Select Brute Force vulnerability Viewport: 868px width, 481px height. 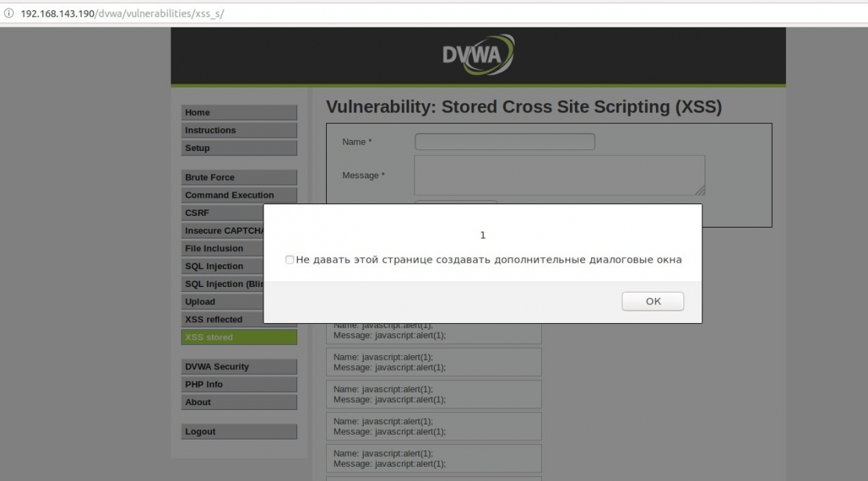[239, 177]
